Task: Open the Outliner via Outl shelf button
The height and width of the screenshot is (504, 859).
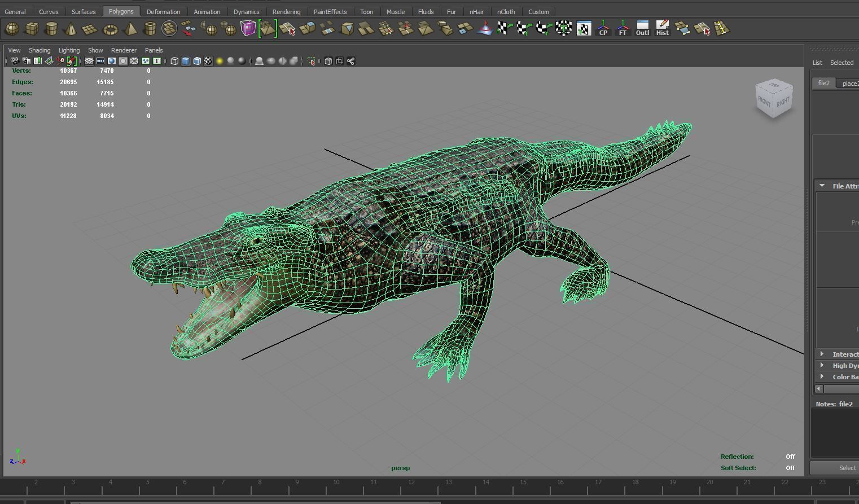Action: click(x=642, y=28)
